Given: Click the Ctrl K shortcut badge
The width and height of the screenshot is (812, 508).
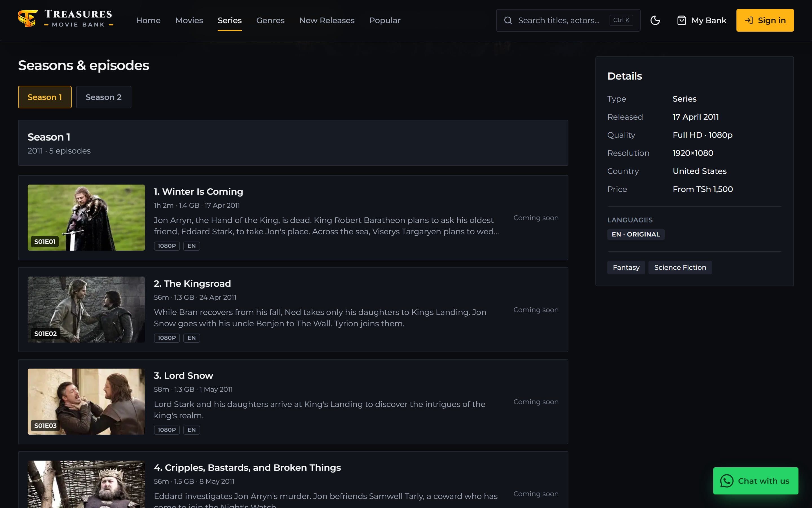Looking at the screenshot, I should coord(621,20).
